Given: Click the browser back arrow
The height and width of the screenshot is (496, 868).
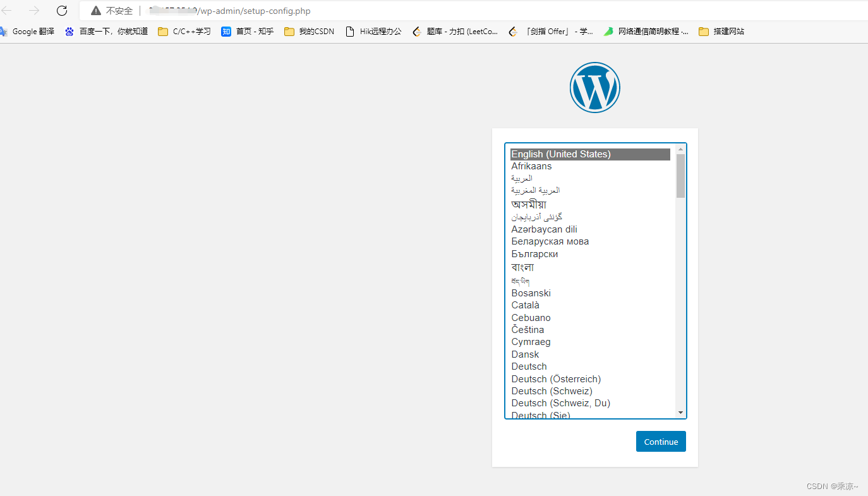Looking at the screenshot, I should point(7,11).
